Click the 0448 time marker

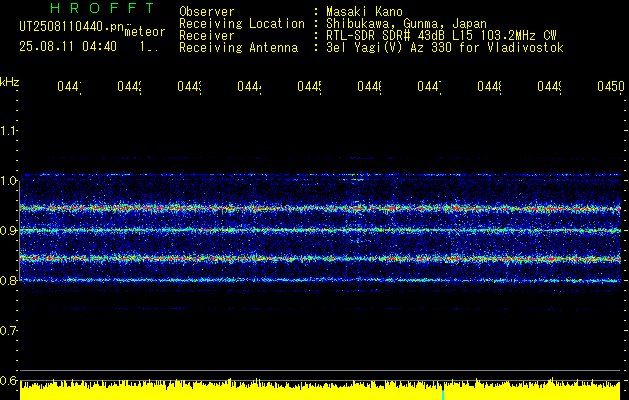click(x=489, y=86)
